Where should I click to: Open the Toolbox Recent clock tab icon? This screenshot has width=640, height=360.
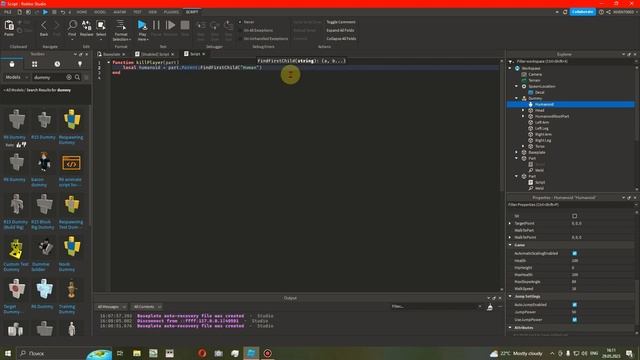(57, 64)
